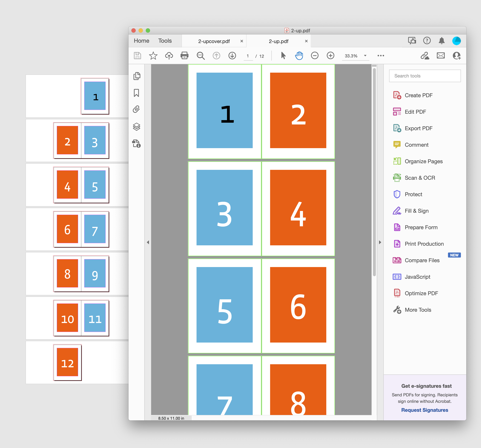
Task: Open the Attachments panel
Action: pos(137,110)
